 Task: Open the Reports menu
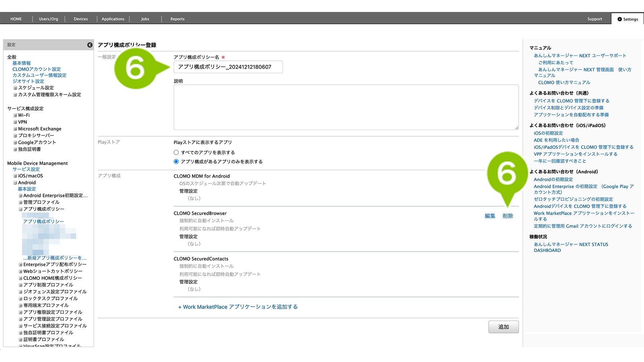(x=177, y=19)
